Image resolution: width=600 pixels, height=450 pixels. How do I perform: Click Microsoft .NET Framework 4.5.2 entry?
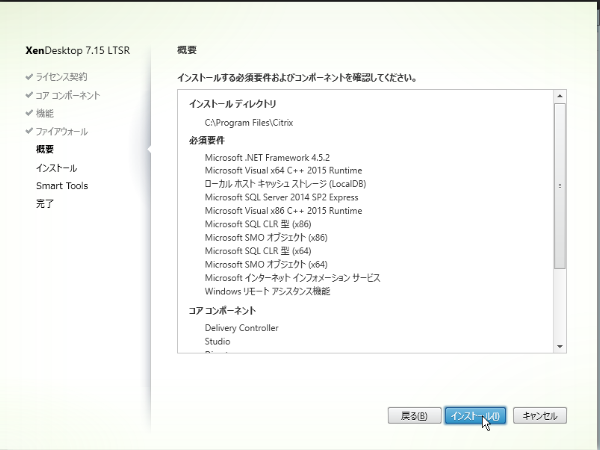(x=267, y=158)
